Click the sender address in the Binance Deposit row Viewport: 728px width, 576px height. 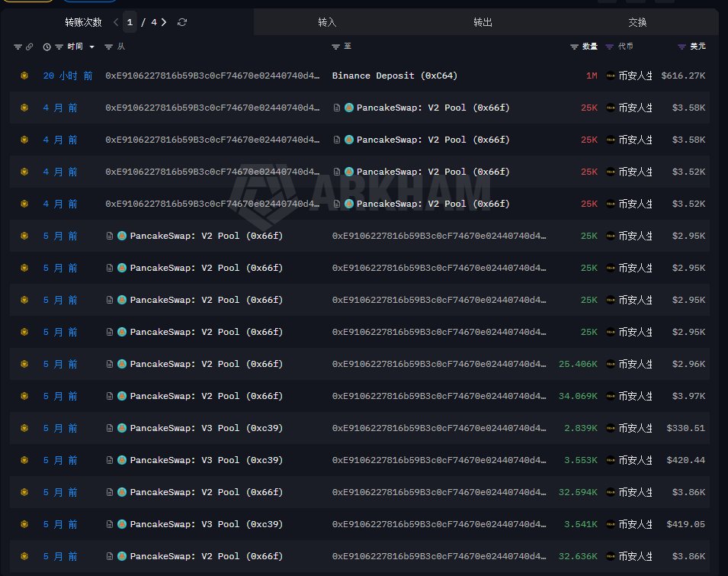coord(213,76)
